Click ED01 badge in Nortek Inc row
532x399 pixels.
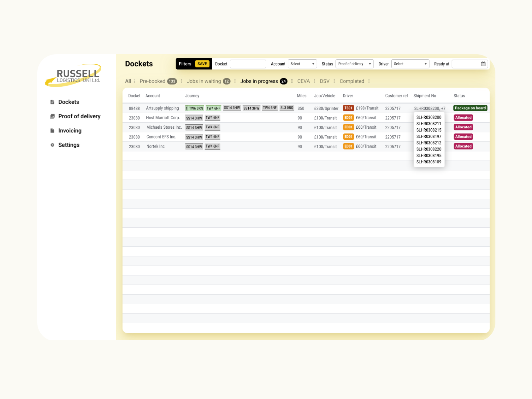coord(348,146)
